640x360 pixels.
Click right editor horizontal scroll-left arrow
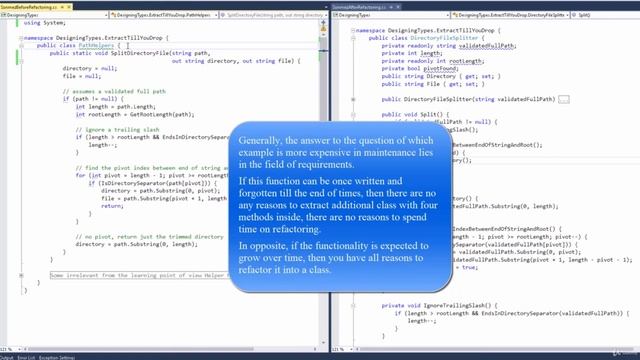(358, 349)
